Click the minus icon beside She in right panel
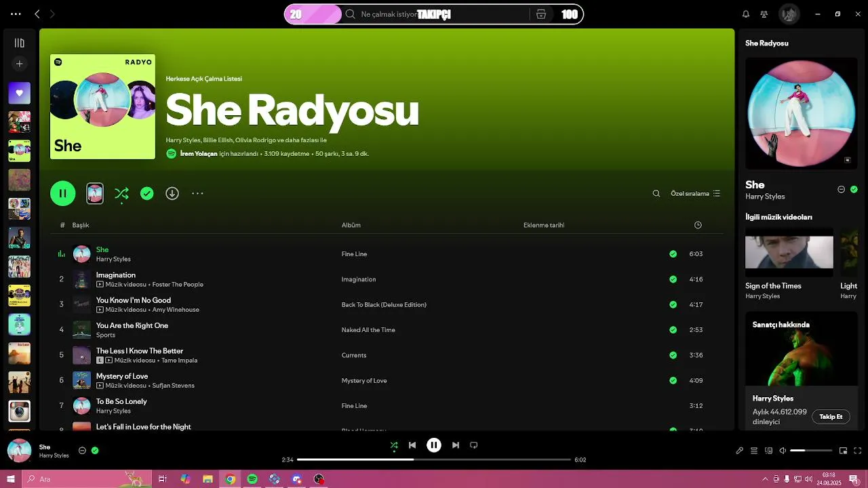The width and height of the screenshot is (868, 488). coord(842,190)
